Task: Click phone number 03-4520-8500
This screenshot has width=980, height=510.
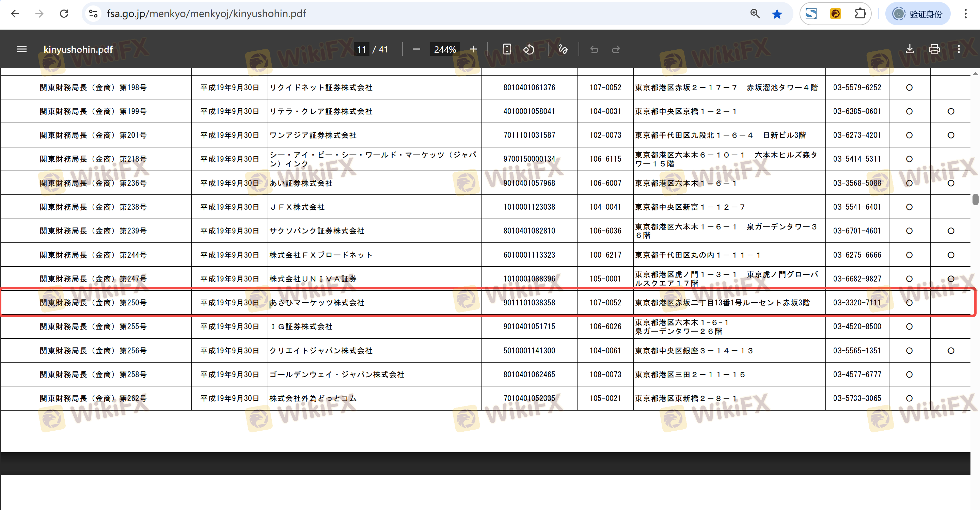Action: coord(857,327)
